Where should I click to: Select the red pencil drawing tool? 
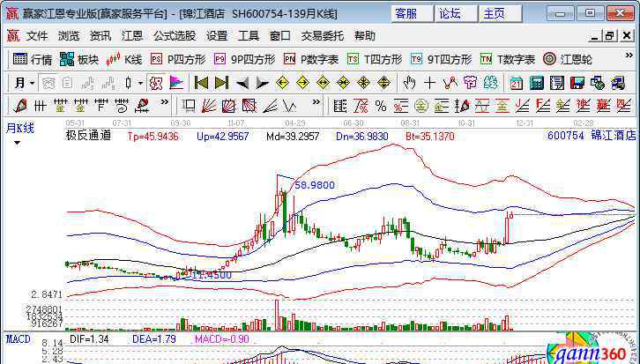click(x=20, y=106)
